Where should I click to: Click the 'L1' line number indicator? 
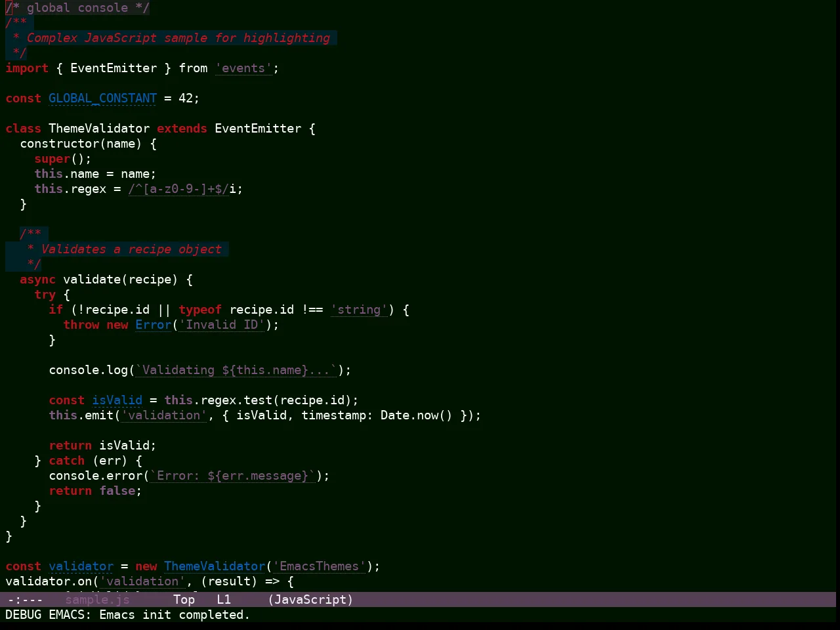click(x=224, y=599)
